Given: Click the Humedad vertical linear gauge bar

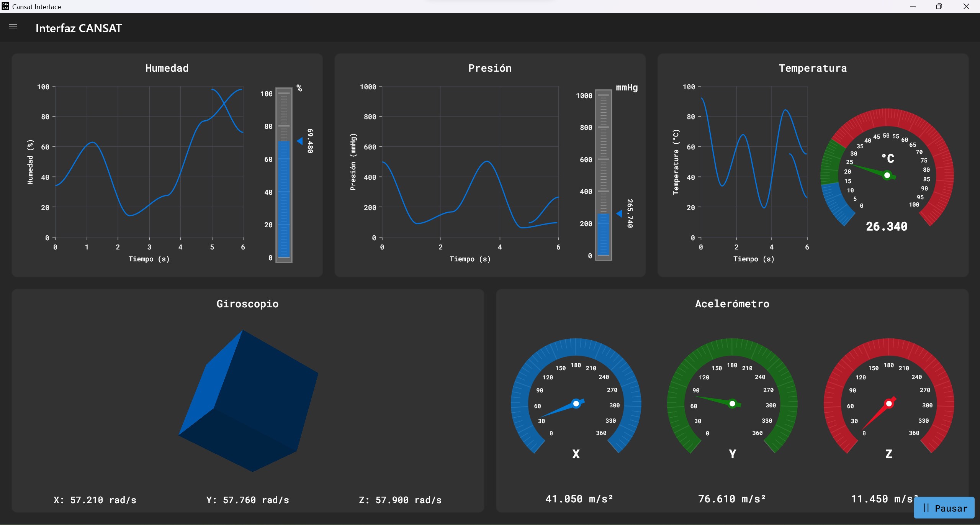Looking at the screenshot, I should 284,175.
